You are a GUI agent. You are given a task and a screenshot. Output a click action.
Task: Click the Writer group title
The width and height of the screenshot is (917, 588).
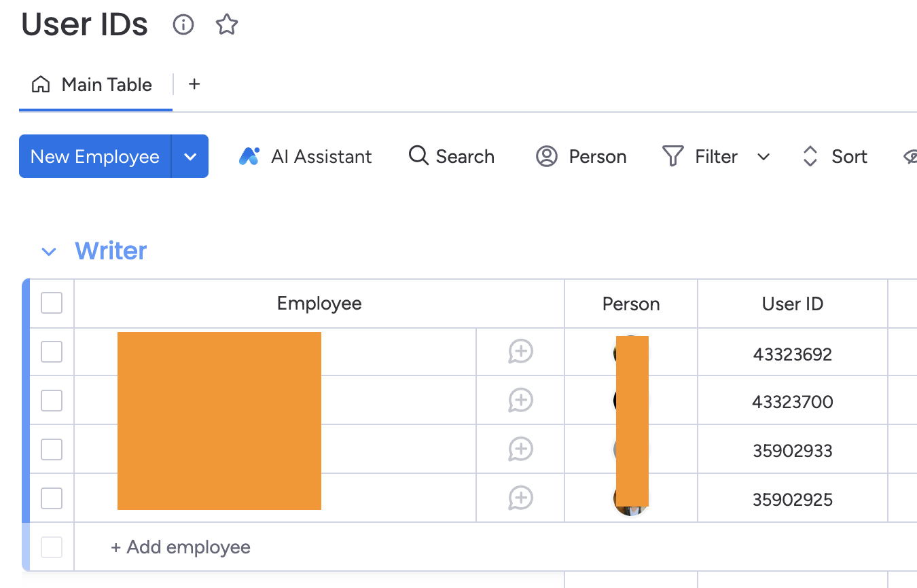(x=111, y=251)
